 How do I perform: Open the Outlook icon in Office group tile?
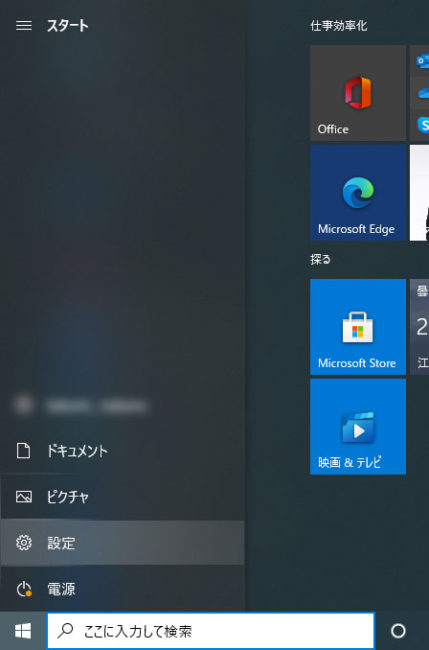422,61
